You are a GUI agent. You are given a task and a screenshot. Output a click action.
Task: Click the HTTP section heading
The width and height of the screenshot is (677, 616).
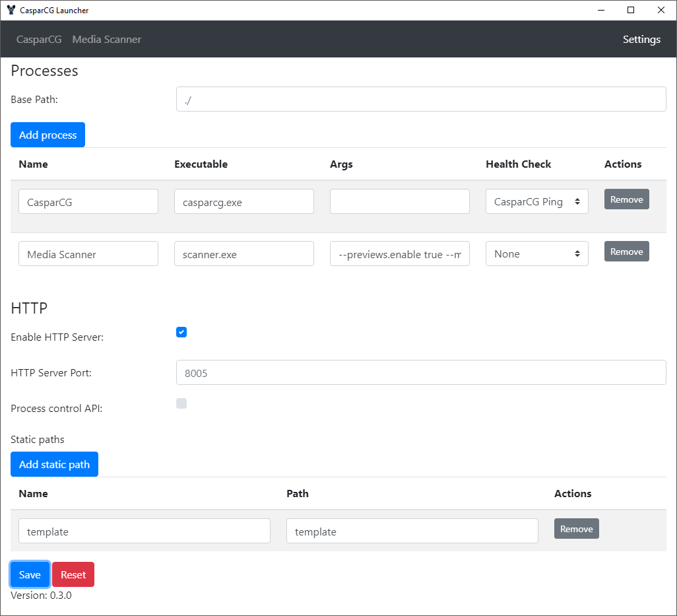(29, 308)
